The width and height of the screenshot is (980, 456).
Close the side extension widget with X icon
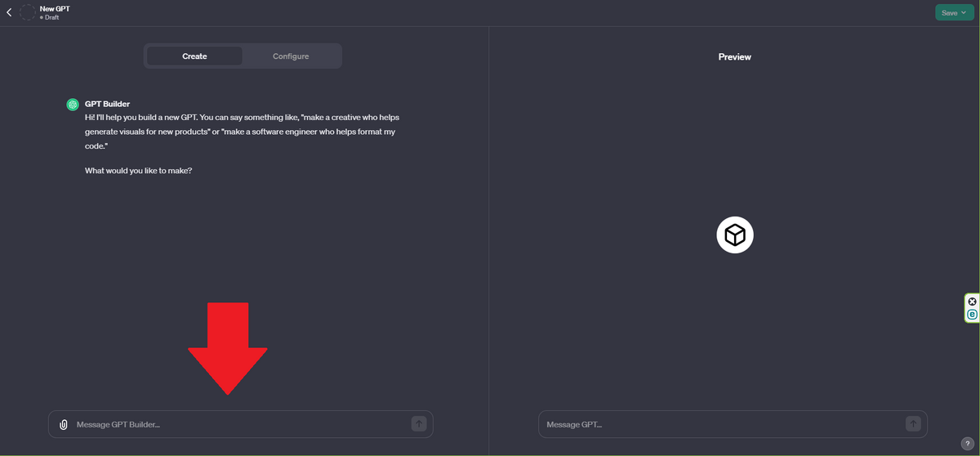(x=972, y=302)
